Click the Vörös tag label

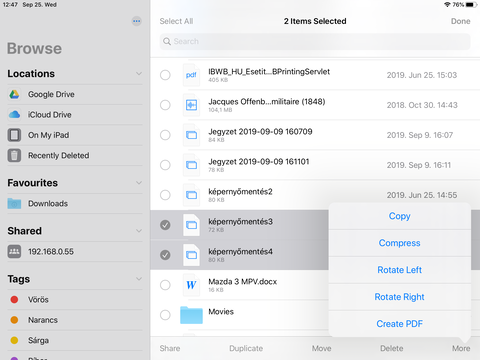[x=38, y=300]
